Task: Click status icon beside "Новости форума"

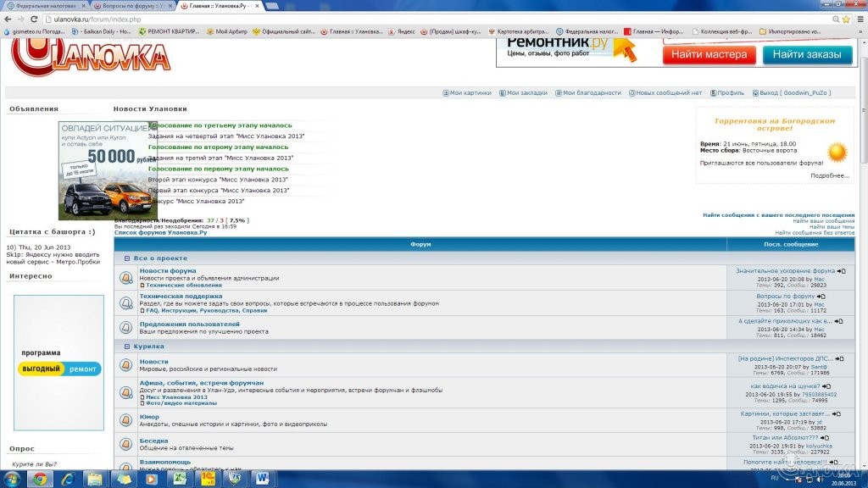Action: (x=126, y=277)
